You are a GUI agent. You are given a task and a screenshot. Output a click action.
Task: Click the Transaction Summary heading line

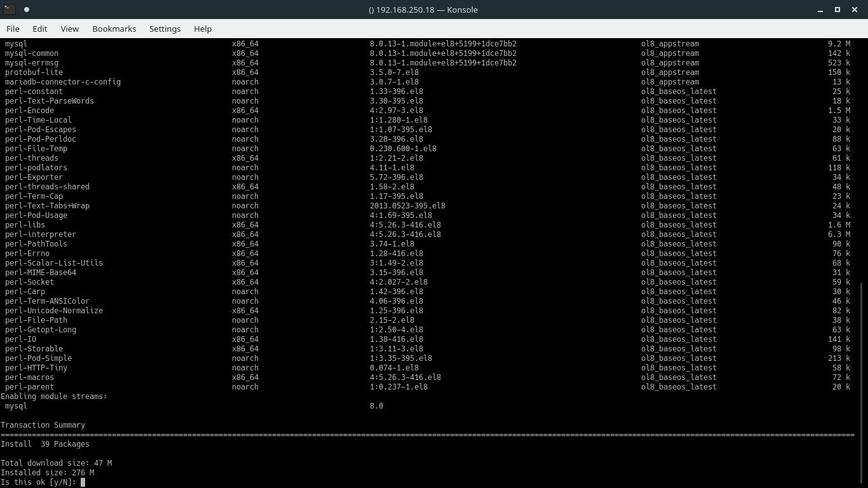pyautogui.click(x=43, y=424)
